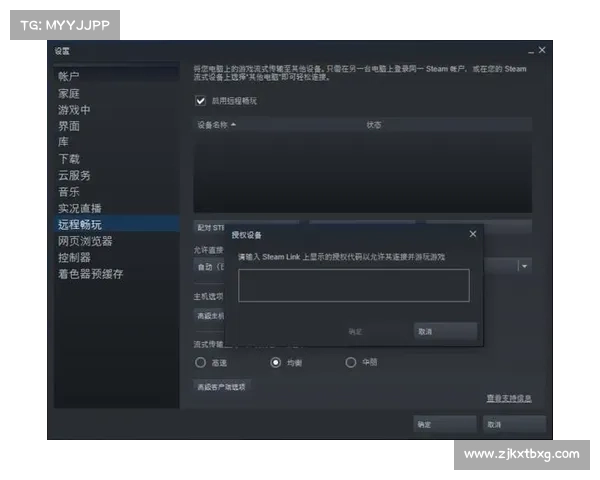The height and width of the screenshot is (480, 600).
Task: Click 取消 in the 授权设备 dialog
Action: [x=445, y=331]
